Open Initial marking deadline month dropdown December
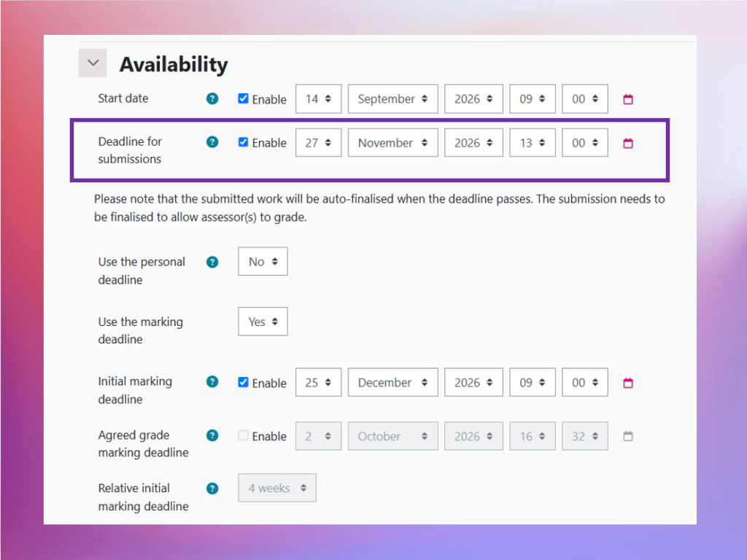747x560 pixels. pyautogui.click(x=392, y=382)
